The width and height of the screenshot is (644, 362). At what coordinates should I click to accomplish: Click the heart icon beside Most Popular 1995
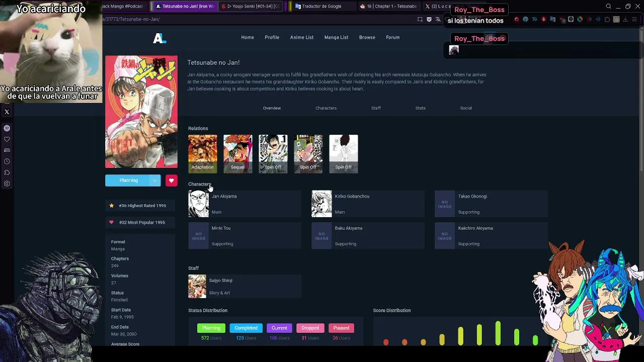111,222
